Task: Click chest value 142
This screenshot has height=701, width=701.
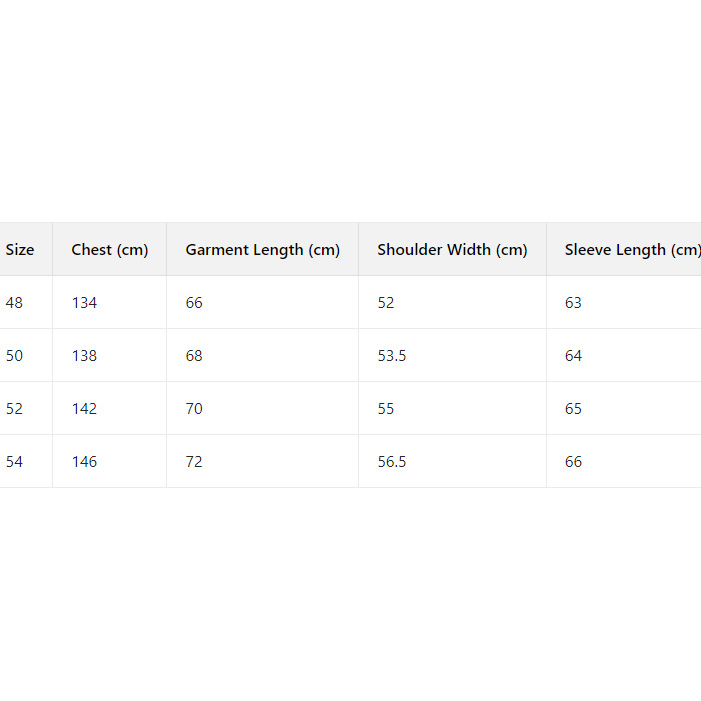Action: 85,409
